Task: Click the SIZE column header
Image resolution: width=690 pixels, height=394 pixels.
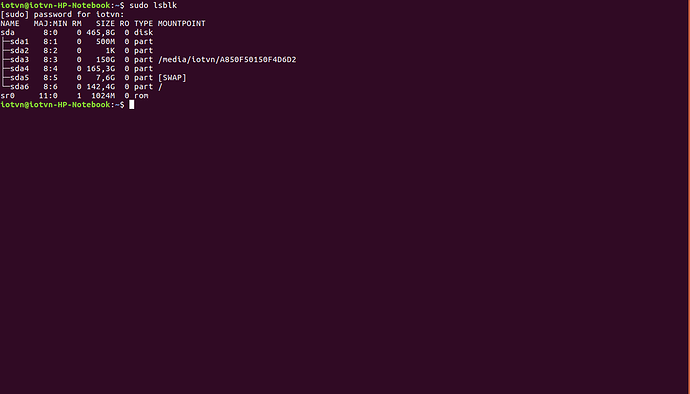Action: coord(105,23)
